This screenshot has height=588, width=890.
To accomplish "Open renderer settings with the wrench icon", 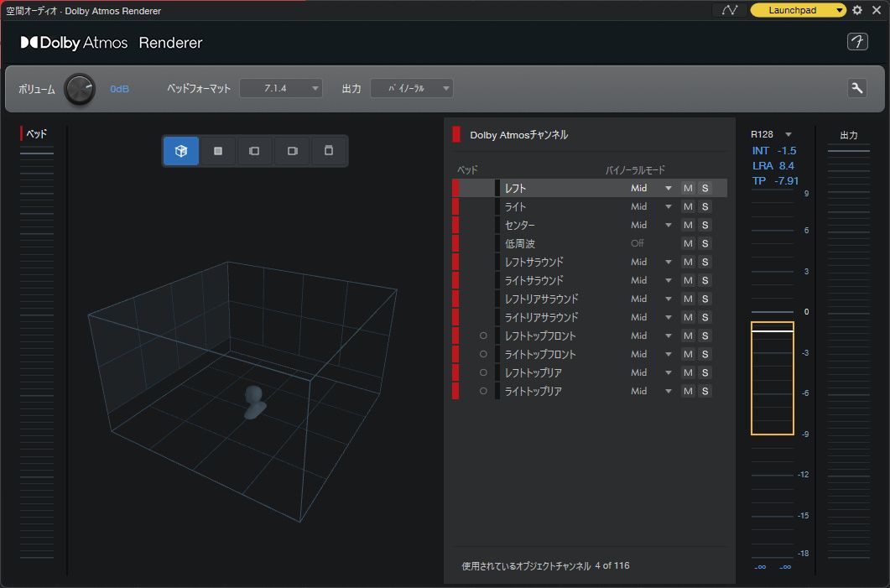I will pos(856,89).
